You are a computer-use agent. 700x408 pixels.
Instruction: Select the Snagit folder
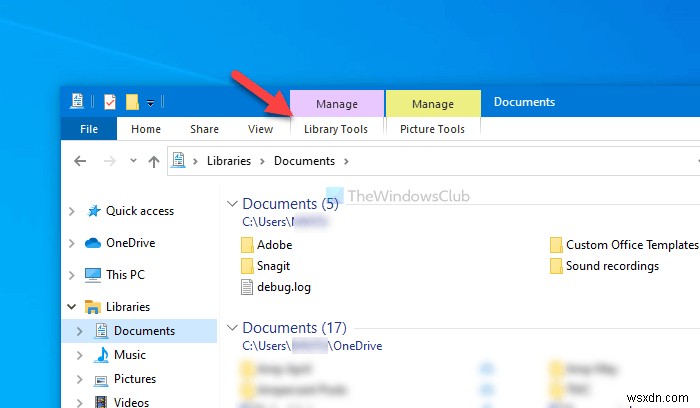click(266, 266)
